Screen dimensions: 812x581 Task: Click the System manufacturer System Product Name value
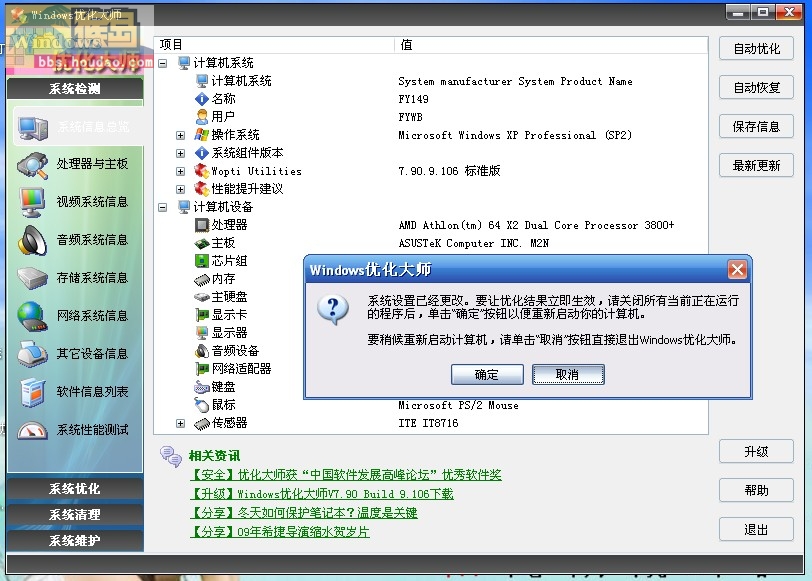(515, 81)
